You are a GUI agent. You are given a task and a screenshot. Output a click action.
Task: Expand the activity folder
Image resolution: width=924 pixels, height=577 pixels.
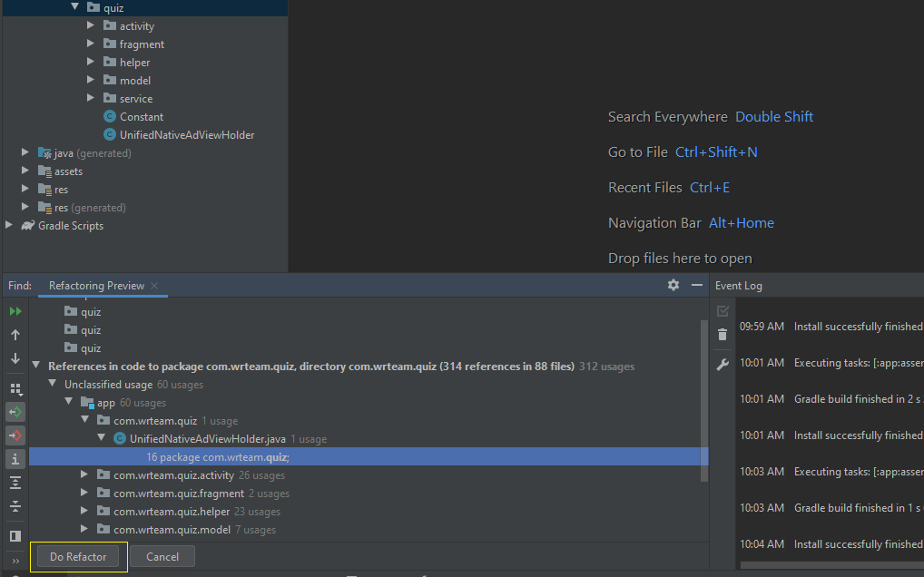tap(90, 25)
